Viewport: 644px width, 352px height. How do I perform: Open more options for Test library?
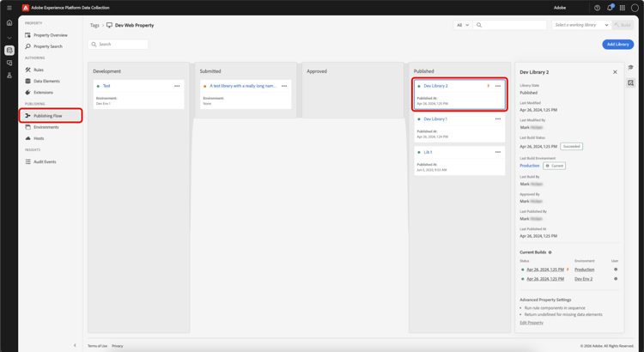click(x=177, y=86)
